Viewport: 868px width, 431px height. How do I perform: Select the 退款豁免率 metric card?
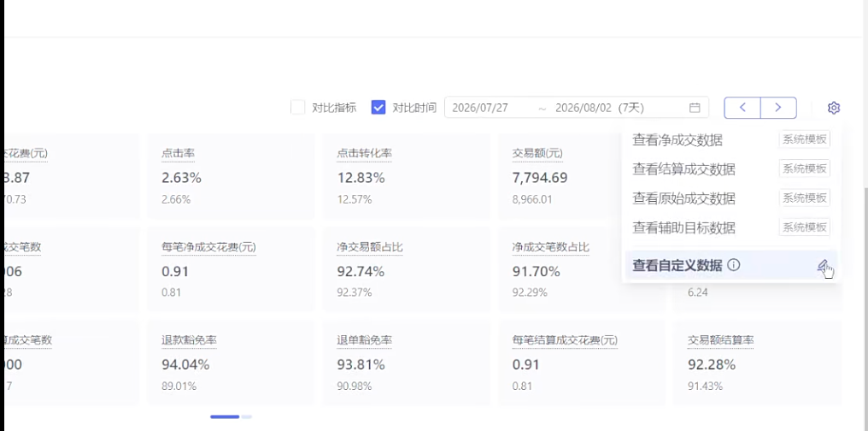(x=231, y=363)
